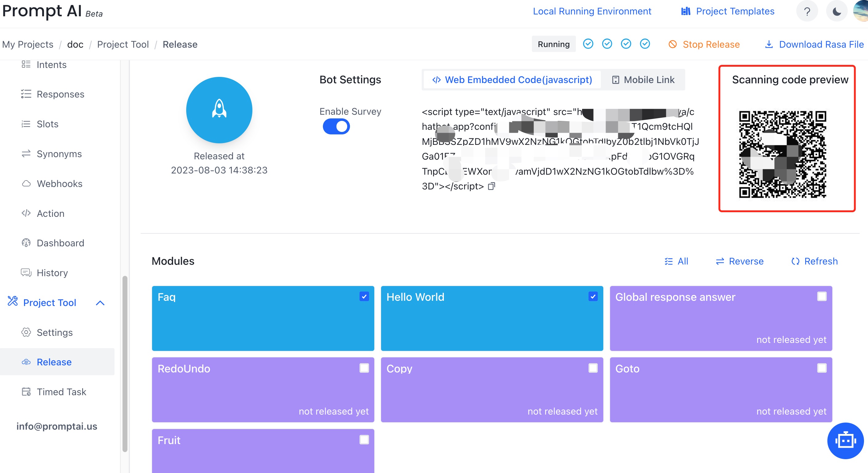This screenshot has width=868, height=473.
Task: Click the fourth running status check icon
Action: coord(645,44)
